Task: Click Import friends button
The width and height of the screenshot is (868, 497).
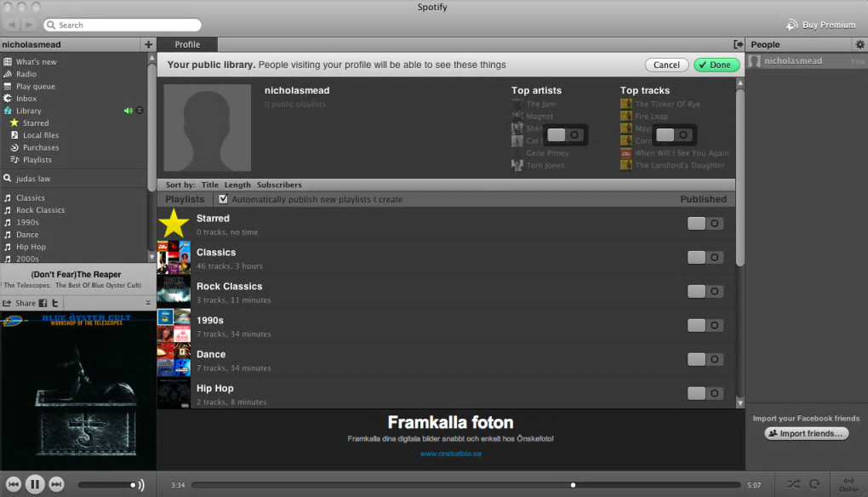Action: tap(807, 433)
